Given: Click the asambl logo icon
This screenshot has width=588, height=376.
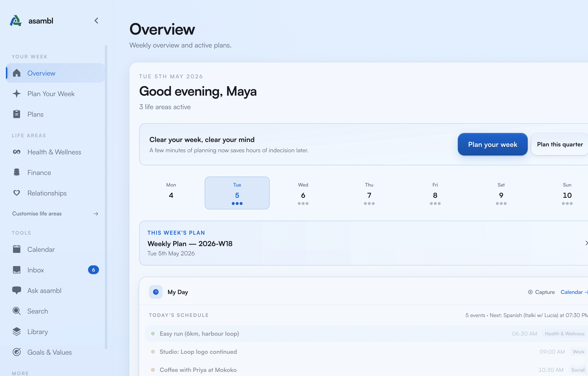Looking at the screenshot, I should click(x=16, y=21).
